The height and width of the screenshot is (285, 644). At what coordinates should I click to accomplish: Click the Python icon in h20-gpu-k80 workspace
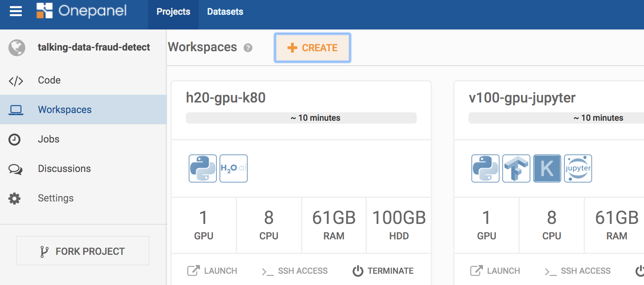click(x=202, y=168)
